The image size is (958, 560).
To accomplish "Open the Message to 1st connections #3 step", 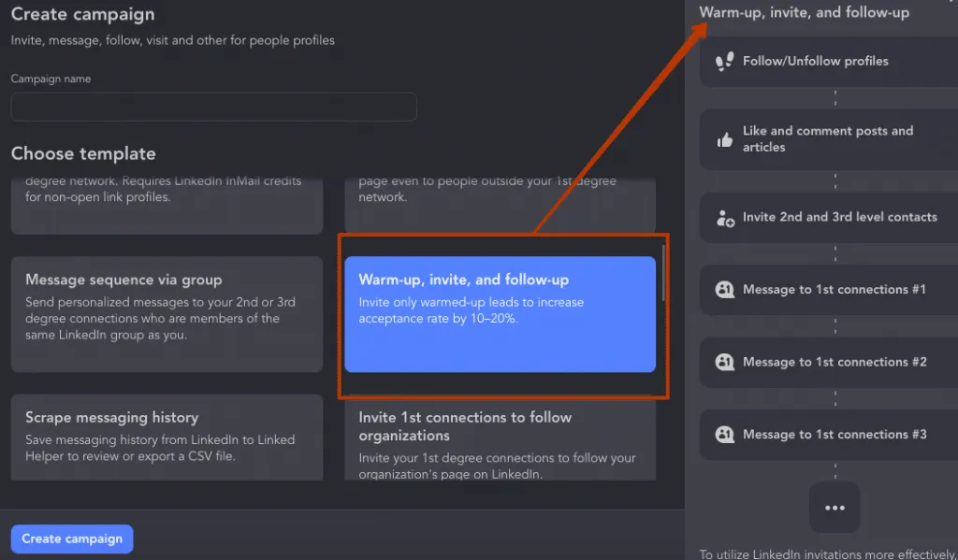I will click(x=829, y=435).
